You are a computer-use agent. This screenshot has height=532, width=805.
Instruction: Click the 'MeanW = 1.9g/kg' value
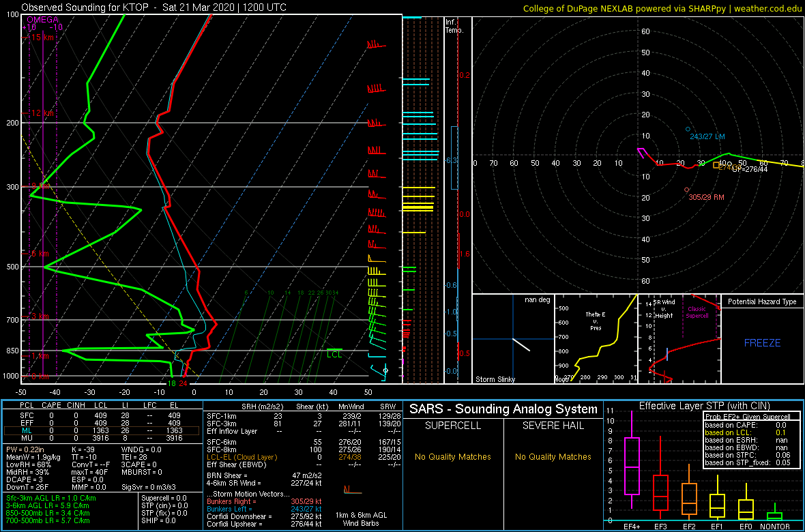[x=34, y=458]
